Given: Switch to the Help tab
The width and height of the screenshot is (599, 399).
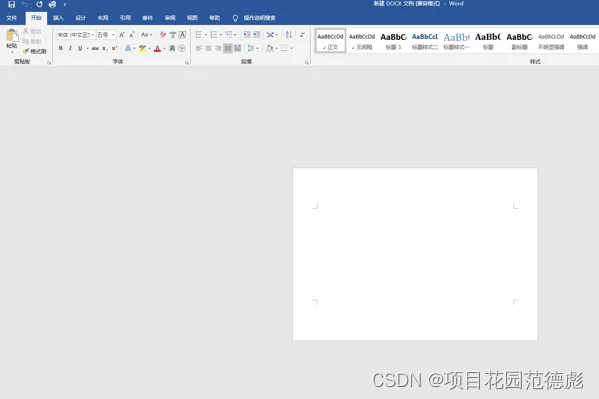Looking at the screenshot, I should [x=215, y=18].
